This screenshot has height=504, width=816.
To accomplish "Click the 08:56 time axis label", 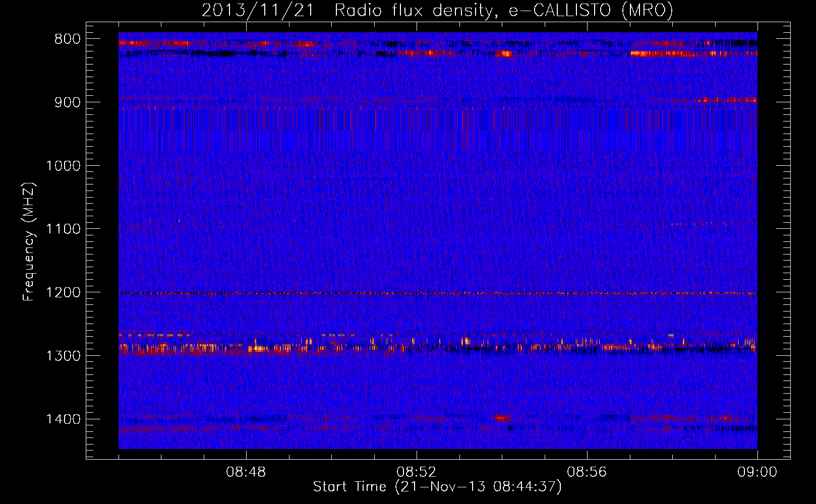I will coord(587,472).
